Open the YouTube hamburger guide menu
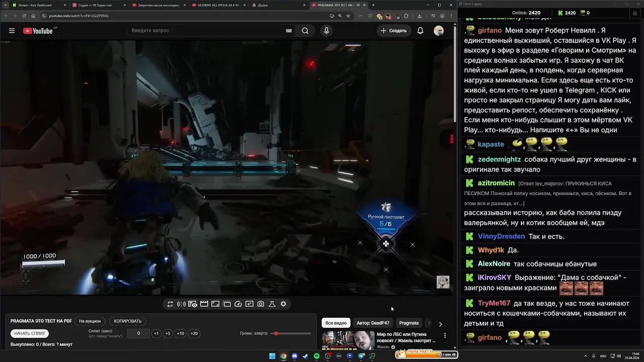The width and height of the screenshot is (644, 362). (x=12, y=31)
